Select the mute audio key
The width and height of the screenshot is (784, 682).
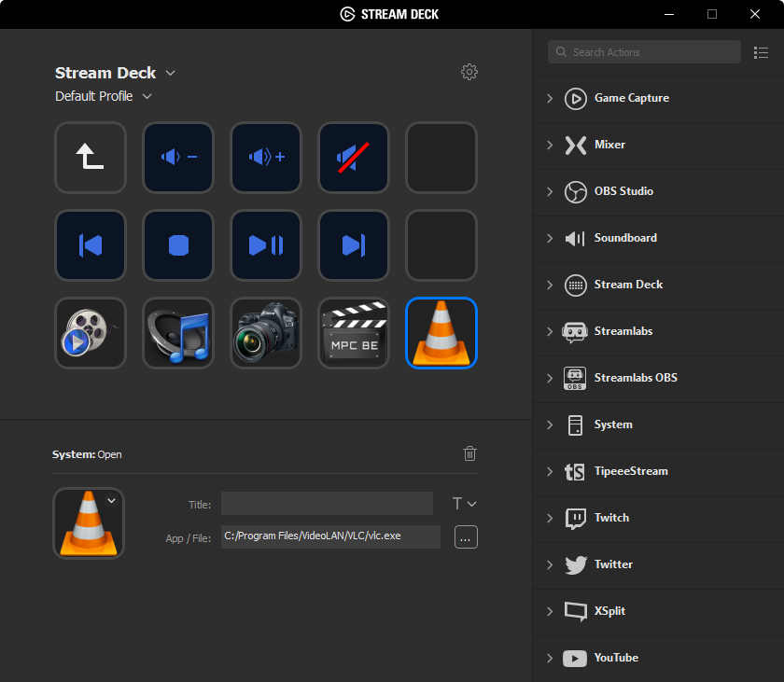point(353,158)
